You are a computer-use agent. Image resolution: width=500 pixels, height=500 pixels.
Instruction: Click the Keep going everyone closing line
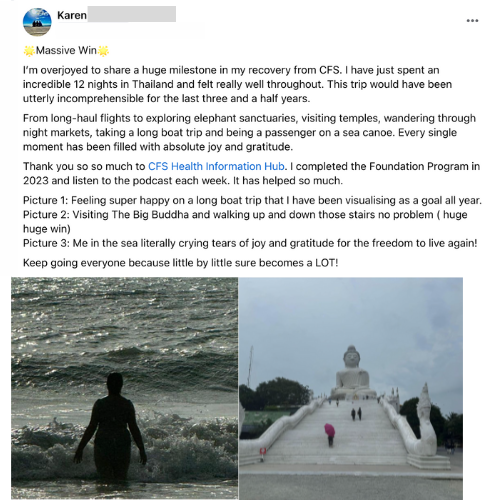(180, 263)
